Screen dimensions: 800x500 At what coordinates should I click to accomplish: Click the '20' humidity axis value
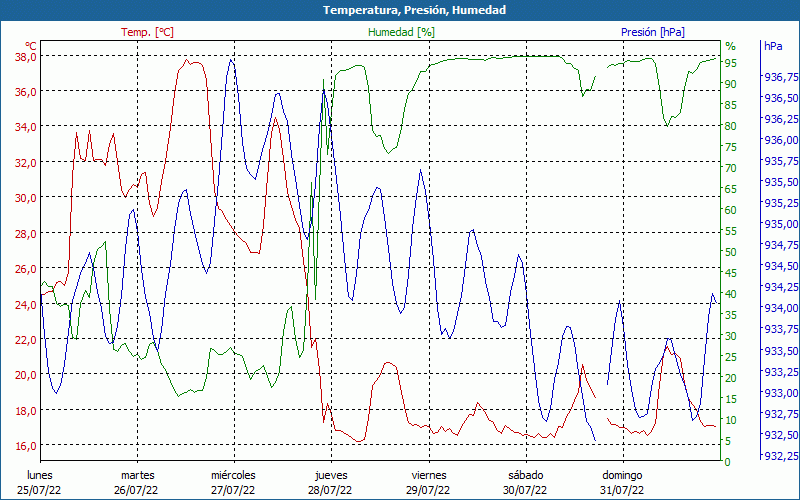click(x=731, y=378)
